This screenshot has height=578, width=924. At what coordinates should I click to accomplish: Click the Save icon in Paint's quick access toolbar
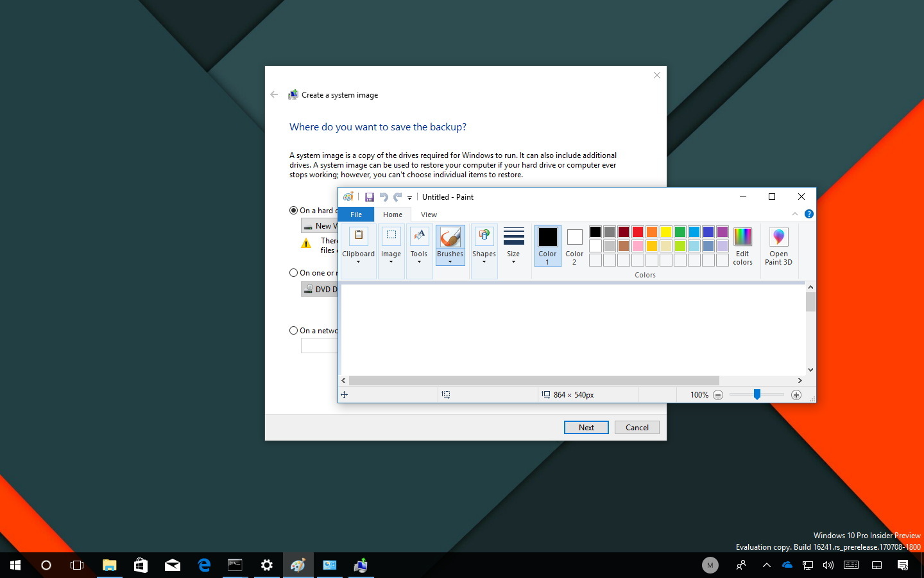tap(369, 197)
